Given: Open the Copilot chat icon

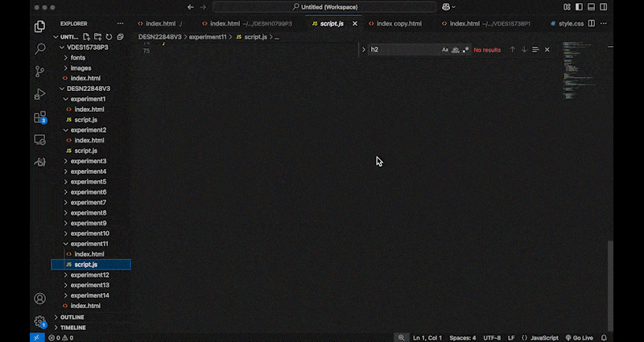Looking at the screenshot, I should [446, 7].
